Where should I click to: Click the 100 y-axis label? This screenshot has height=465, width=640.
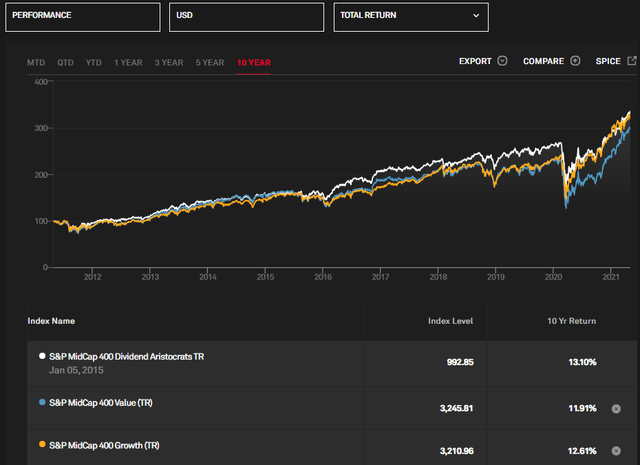click(42, 221)
